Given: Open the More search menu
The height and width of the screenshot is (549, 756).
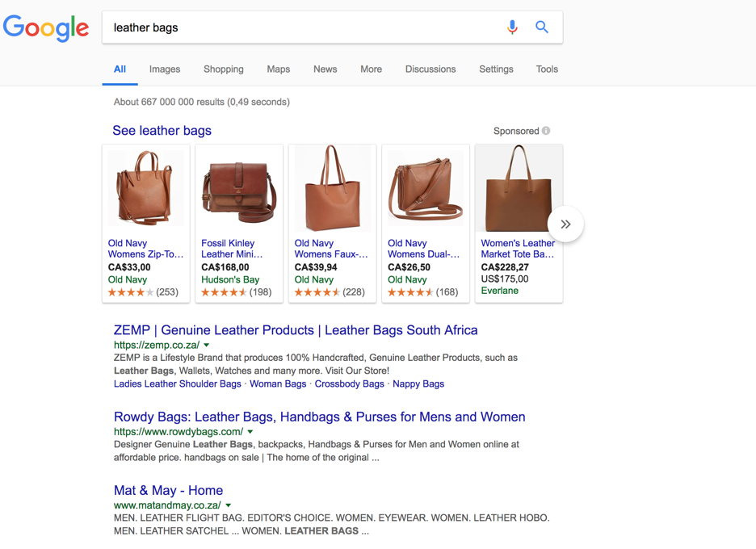Looking at the screenshot, I should coord(371,69).
